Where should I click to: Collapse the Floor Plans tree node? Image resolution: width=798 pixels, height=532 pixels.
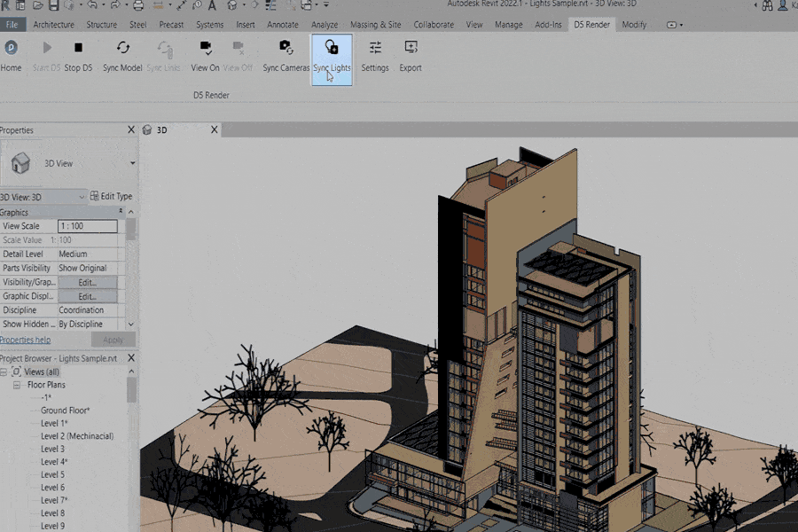tap(17, 385)
